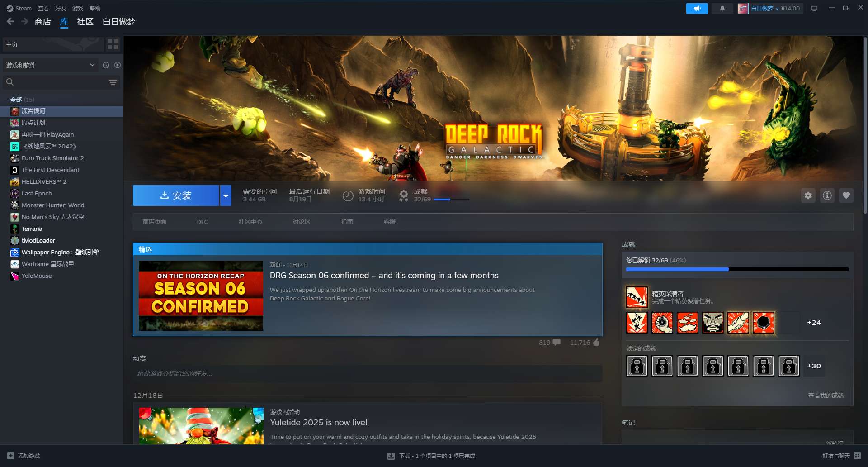Image resolution: width=868 pixels, height=467 pixels.
Task: Expand the install options dropdown arrow
Action: point(226,195)
